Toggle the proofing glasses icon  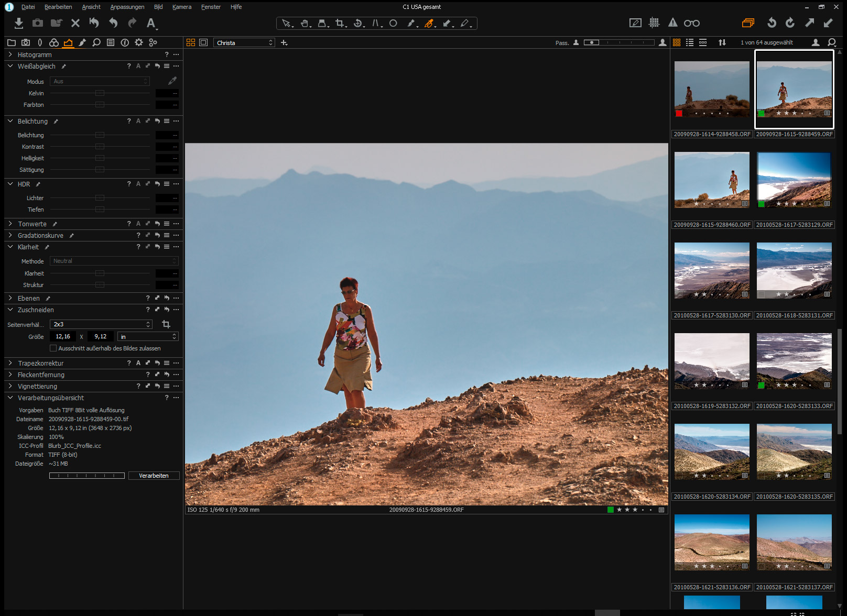pyautogui.click(x=692, y=23)
